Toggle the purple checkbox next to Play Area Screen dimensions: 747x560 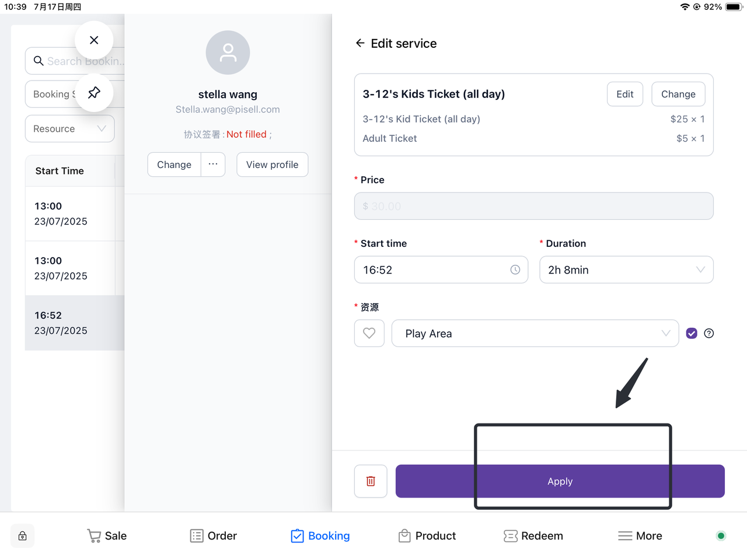click(692, 333)
